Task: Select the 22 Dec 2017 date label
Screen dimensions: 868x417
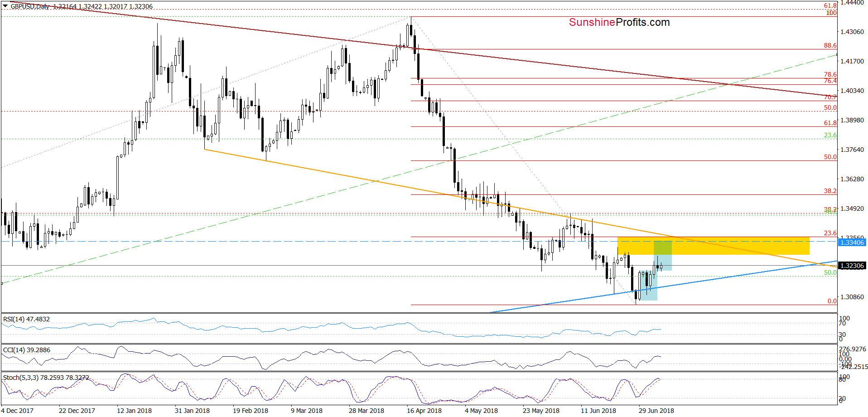Action: [x=77, y=411]
